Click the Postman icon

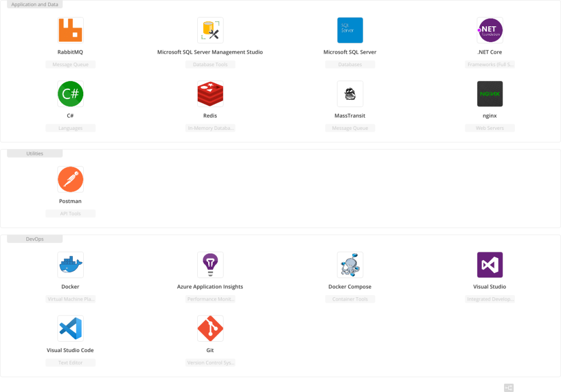point(70,179)
